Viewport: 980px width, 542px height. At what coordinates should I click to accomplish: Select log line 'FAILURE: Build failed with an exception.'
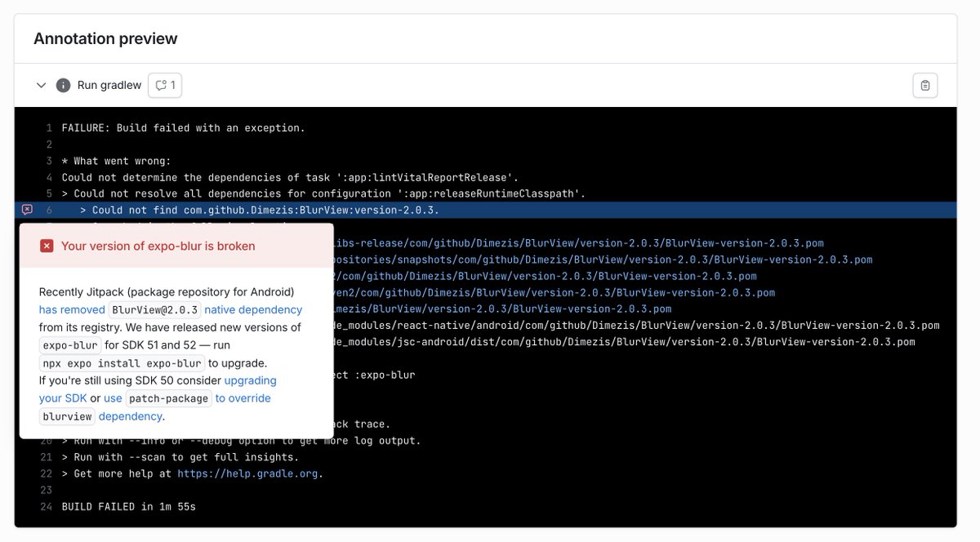[183, 128]
